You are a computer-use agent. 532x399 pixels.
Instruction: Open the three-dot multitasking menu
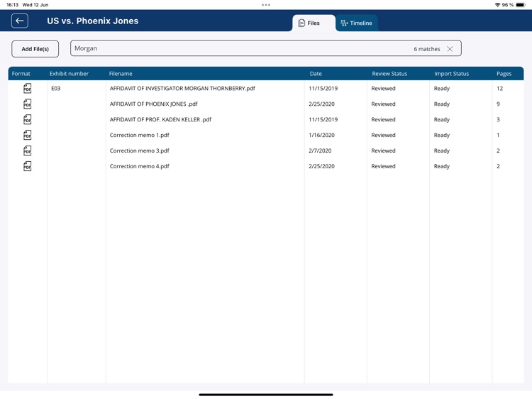click(x=266, y=5)
